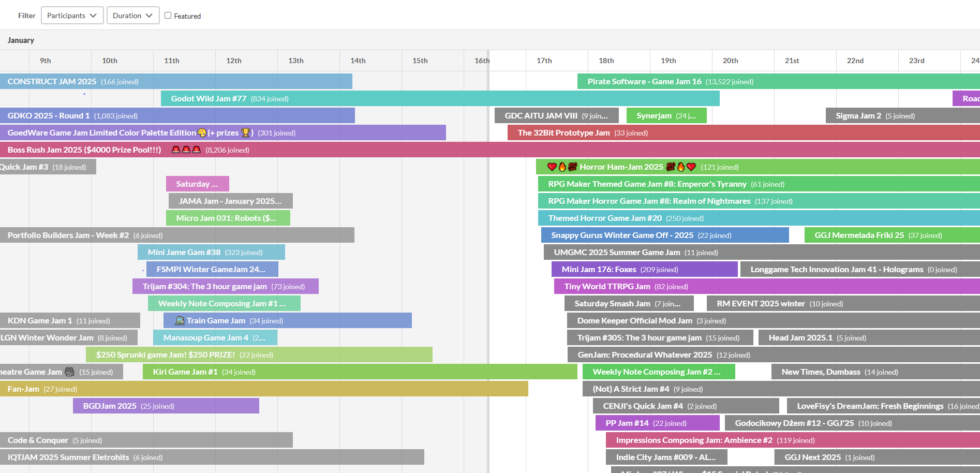
Task: Open RPG Maker Themed Game Jam #8: Emperor's Tyranny
Action: click(x=759, y=184)
